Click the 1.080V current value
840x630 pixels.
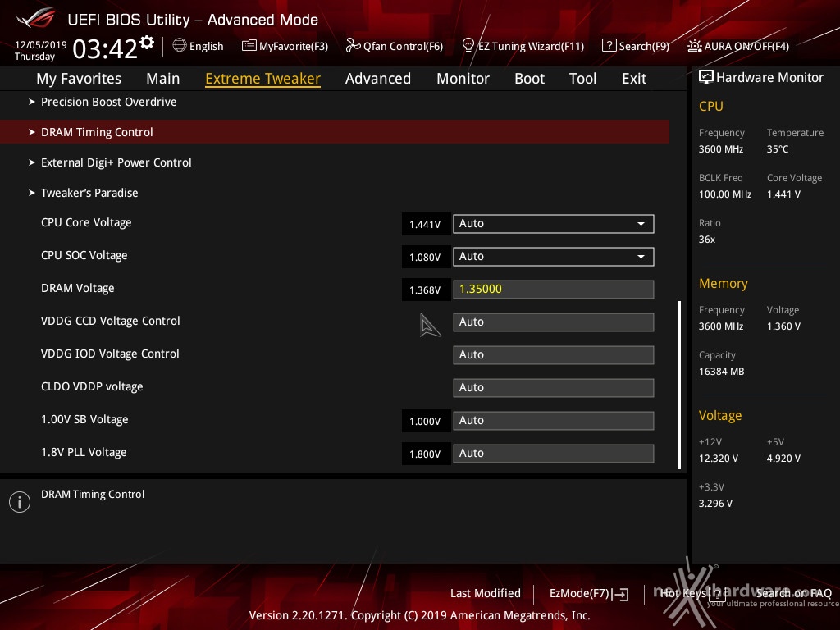(x=425, y=257)
